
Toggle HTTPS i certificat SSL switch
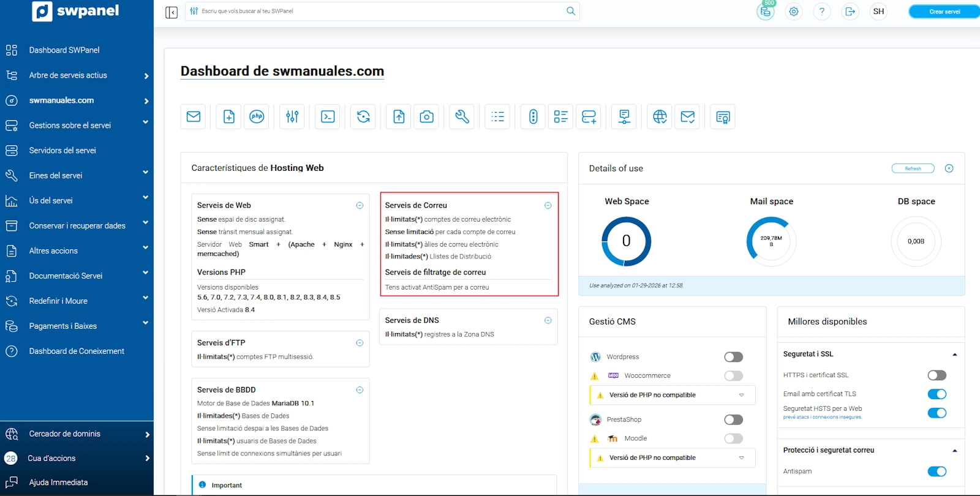point(937,375)
